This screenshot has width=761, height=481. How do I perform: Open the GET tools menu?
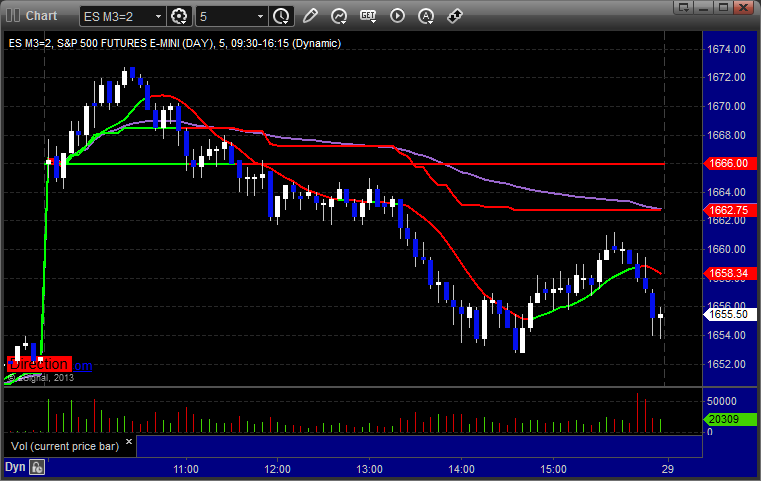368,16
